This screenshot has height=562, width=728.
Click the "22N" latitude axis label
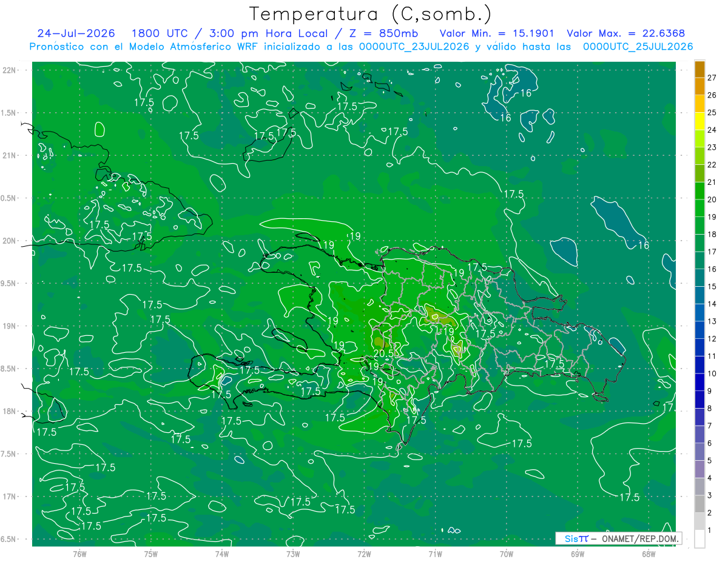click(9, 70)
